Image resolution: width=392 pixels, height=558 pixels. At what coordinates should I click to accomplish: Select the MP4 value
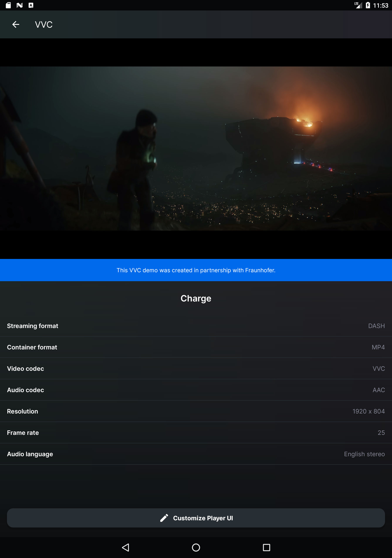point(378,347)
